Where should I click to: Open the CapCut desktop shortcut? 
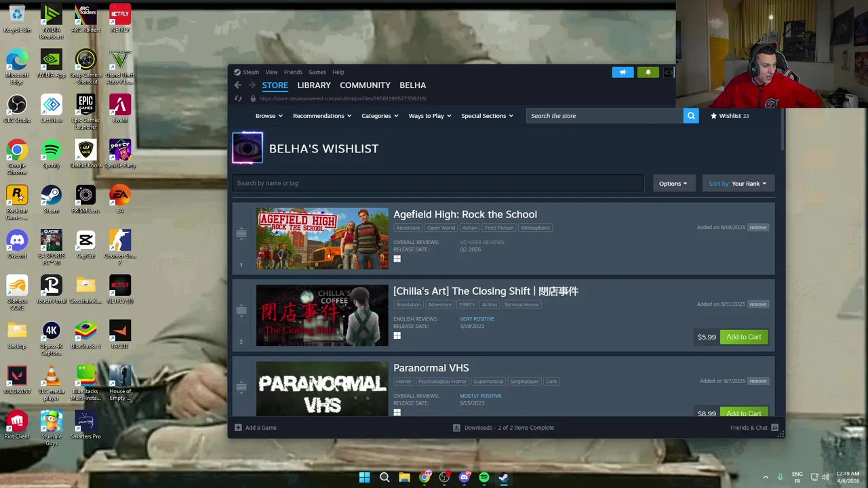tap(85, 244)
